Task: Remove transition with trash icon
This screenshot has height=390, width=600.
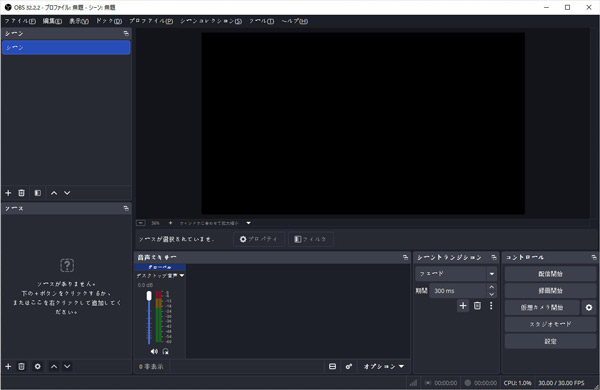Action: point(477,305)
